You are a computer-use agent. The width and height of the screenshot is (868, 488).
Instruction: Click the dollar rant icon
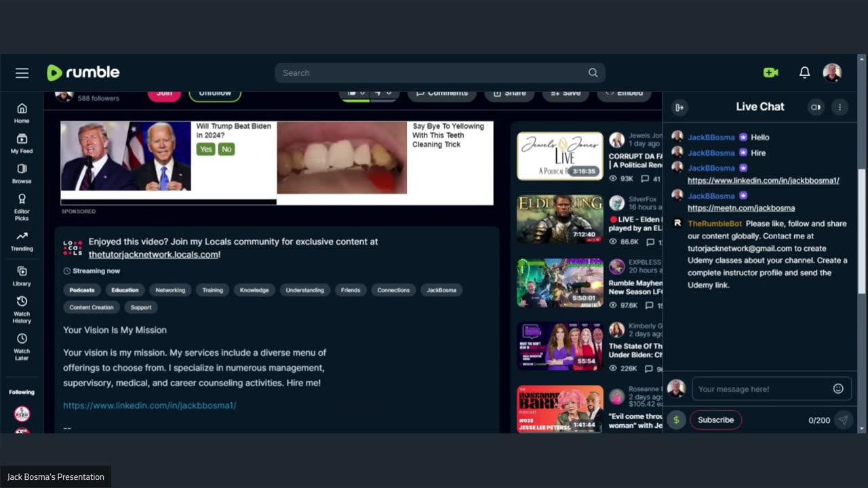coord(676,420)
